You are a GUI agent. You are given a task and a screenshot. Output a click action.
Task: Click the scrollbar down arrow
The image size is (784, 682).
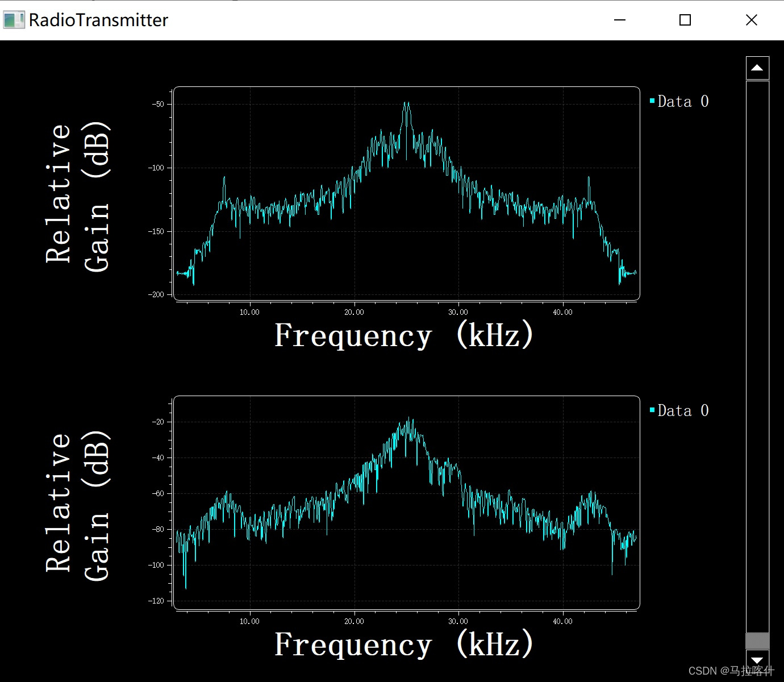click(756, 660)
